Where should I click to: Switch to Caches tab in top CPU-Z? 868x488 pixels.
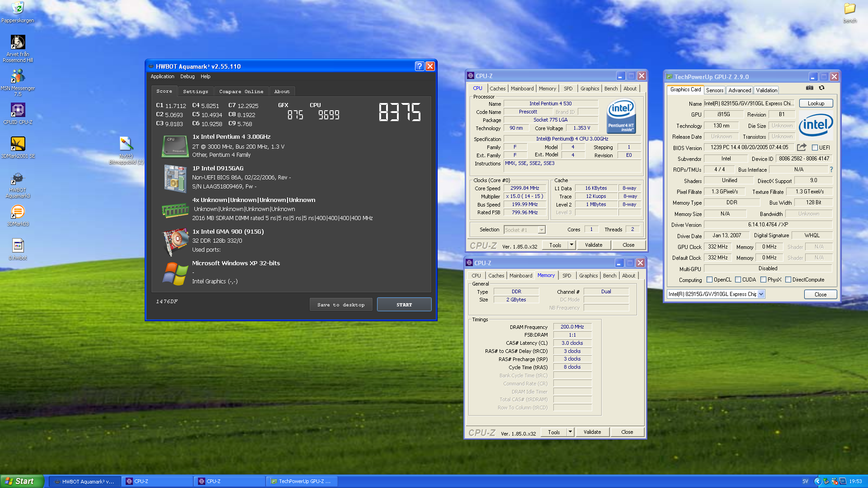tap(498, 89)
